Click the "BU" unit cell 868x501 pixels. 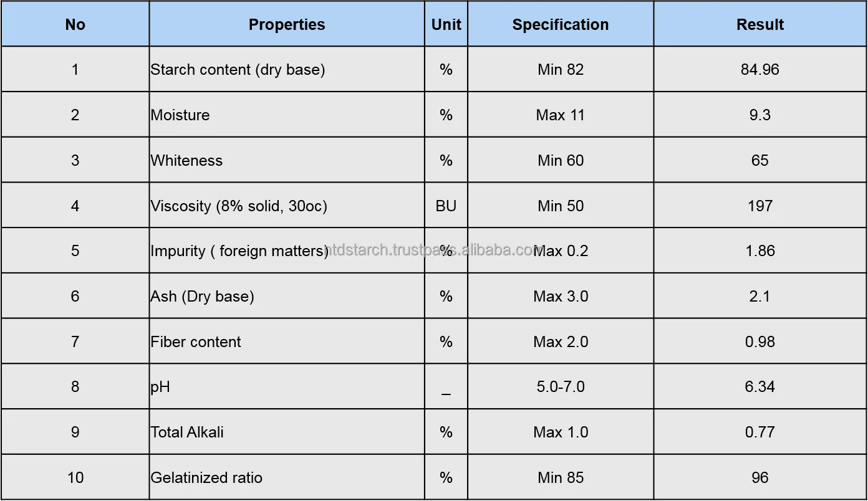coord(446,206)
